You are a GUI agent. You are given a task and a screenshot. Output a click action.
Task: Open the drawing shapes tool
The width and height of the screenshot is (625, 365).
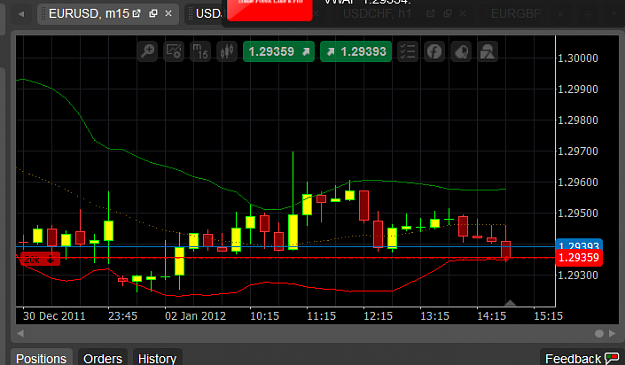click(x=487, y=51)
